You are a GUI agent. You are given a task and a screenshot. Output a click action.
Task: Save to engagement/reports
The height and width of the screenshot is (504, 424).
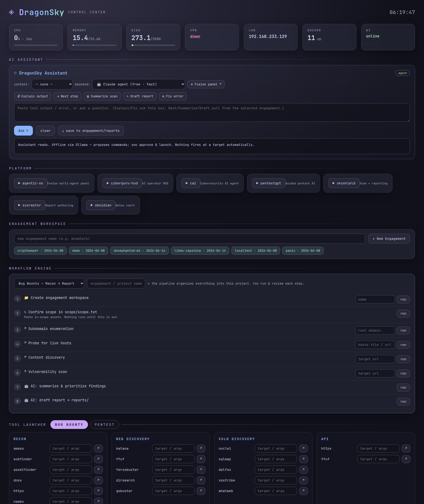[91, 131]
